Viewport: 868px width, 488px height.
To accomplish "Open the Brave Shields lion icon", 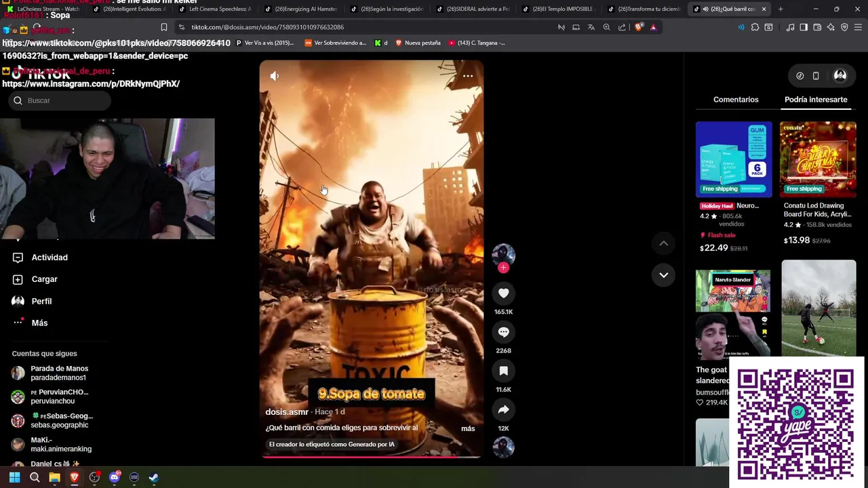I will click(638, 27).
